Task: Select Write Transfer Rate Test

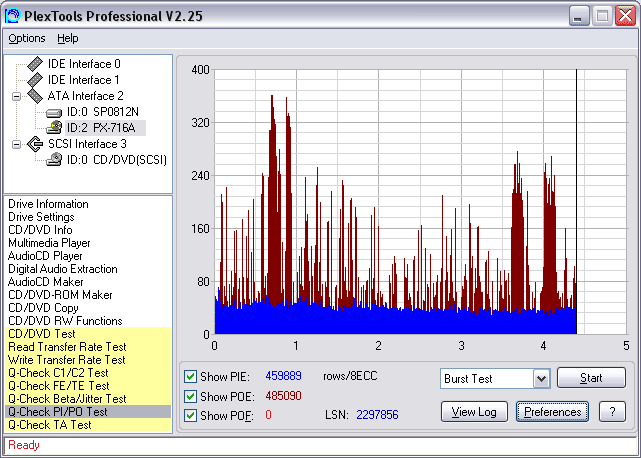Action: [x=88, y=360]
